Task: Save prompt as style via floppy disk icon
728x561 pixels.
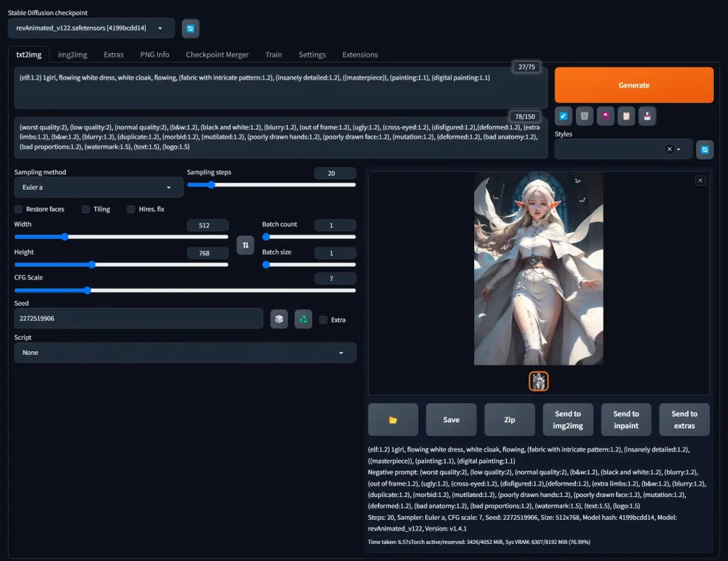Action: pyautogui.click(x=646, y=116)
